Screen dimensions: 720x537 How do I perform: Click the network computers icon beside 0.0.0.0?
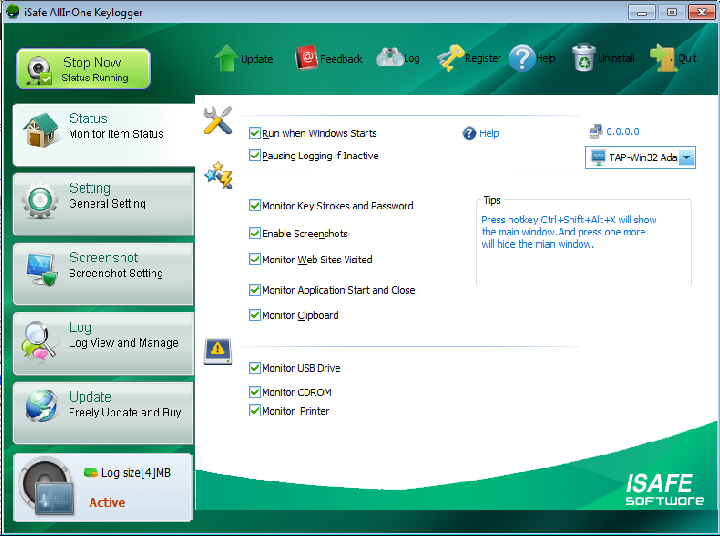pyautogui.click(x=596, y=132)
